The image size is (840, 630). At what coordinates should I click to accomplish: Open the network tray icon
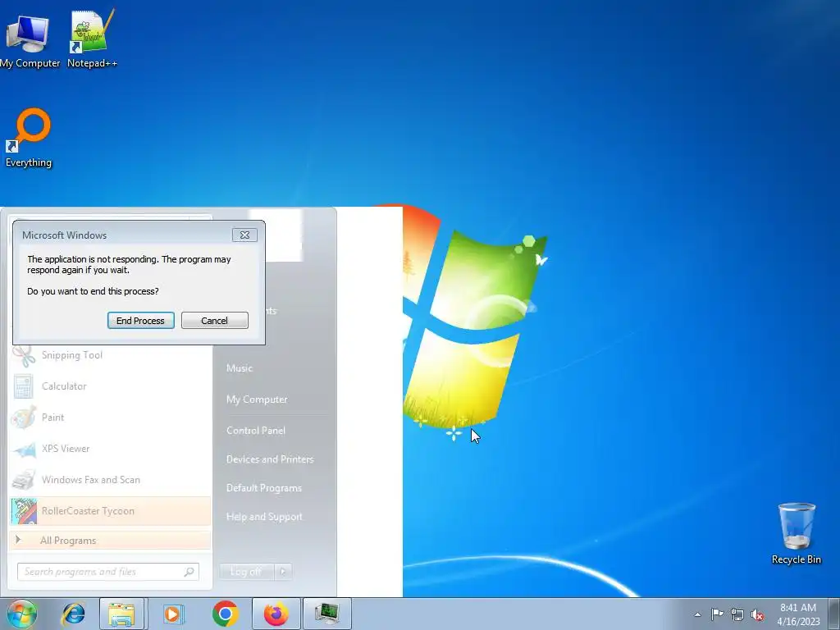tap(737, 615)
